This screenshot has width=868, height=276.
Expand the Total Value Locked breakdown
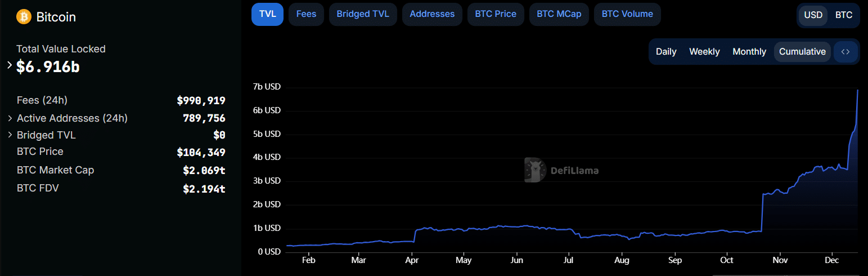[x=10, y=65]
